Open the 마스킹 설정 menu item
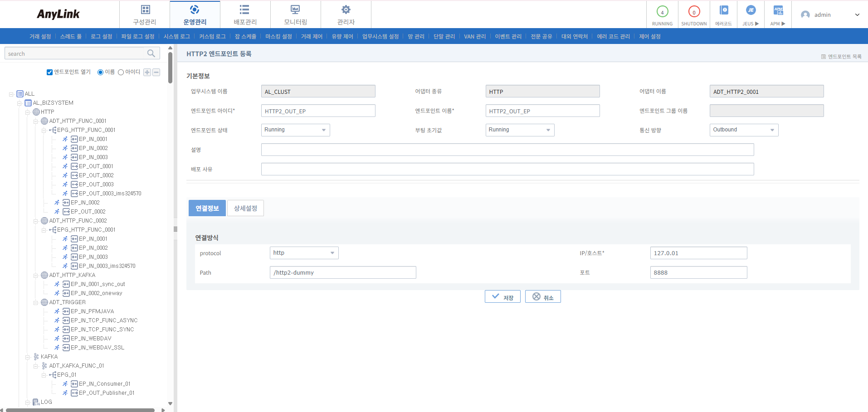This screenshot has width=868, height=412. coord(278,36)
